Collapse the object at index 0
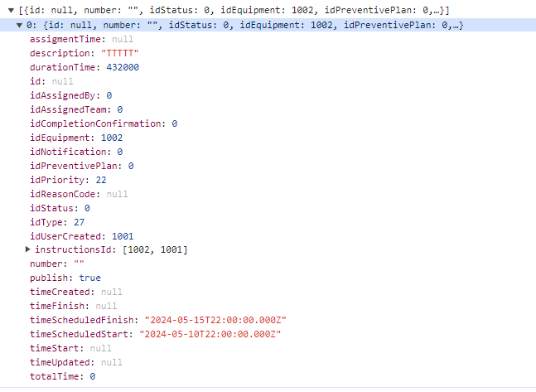Image resolution: width=536 pixels, height=392 pixels. pos(20,25)
